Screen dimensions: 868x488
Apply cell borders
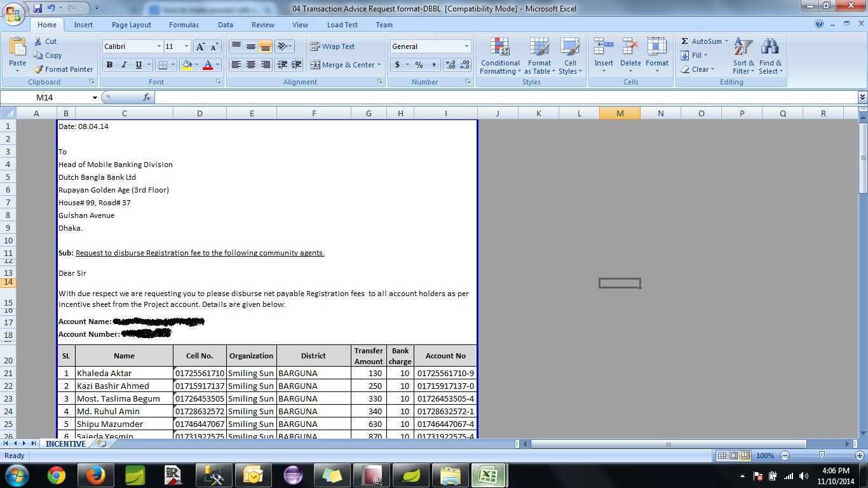point(163,65)
